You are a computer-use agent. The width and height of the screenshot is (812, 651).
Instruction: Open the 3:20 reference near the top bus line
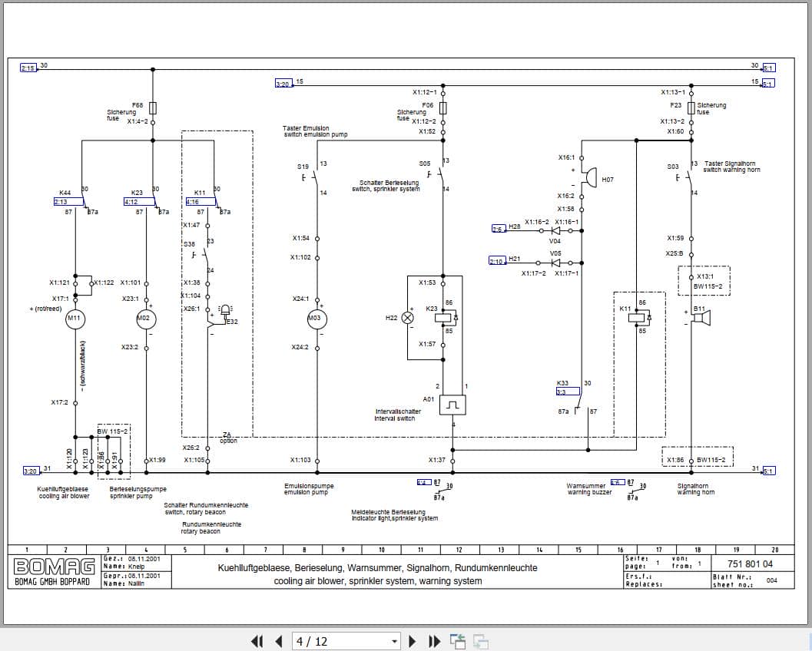click(x=283, y=82)
